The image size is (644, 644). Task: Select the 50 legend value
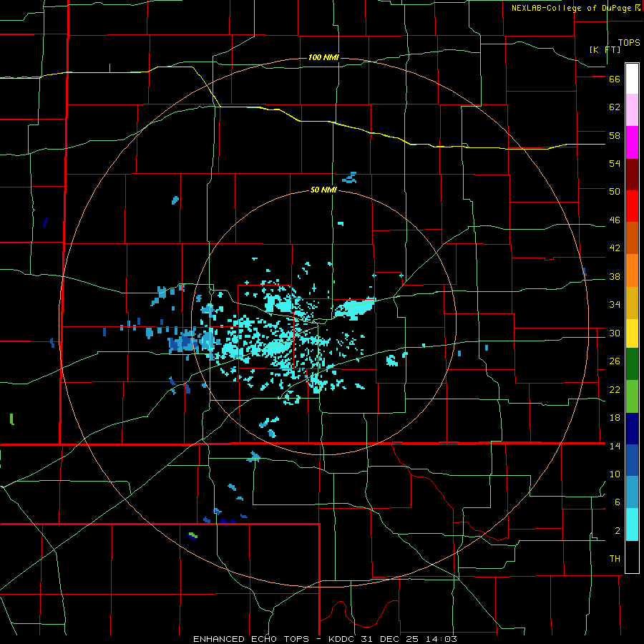pyautogui.click(x=615, y=192)
